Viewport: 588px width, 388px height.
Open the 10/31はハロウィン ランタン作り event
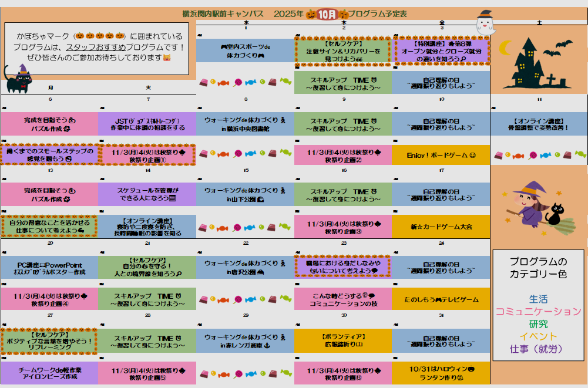point(441,372)
